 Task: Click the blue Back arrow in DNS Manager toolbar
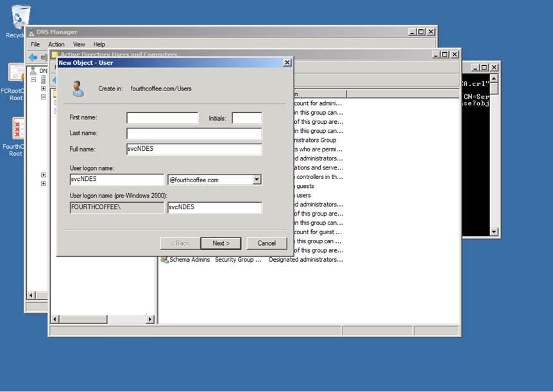[33, 57]
